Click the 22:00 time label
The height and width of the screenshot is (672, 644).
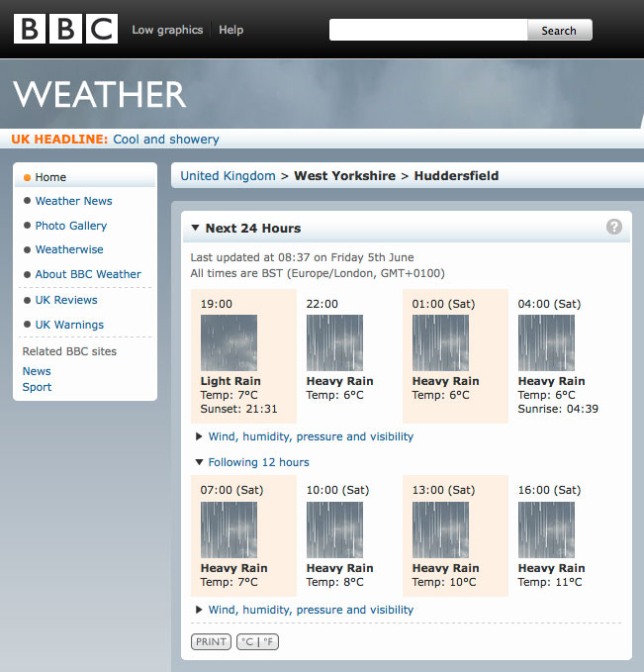coord(322,304)
